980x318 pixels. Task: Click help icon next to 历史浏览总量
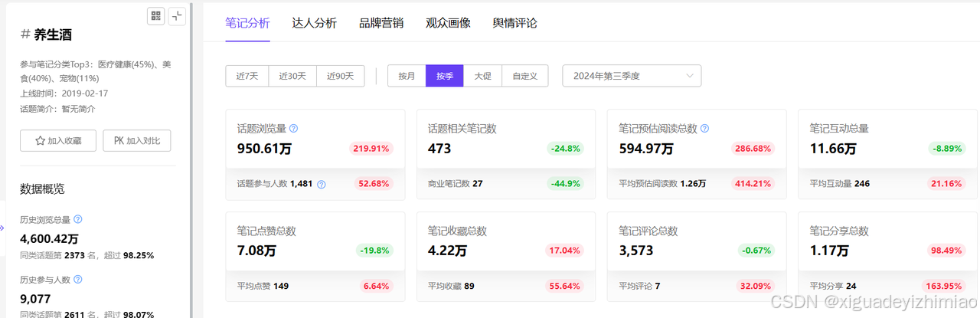pos(78,220)
